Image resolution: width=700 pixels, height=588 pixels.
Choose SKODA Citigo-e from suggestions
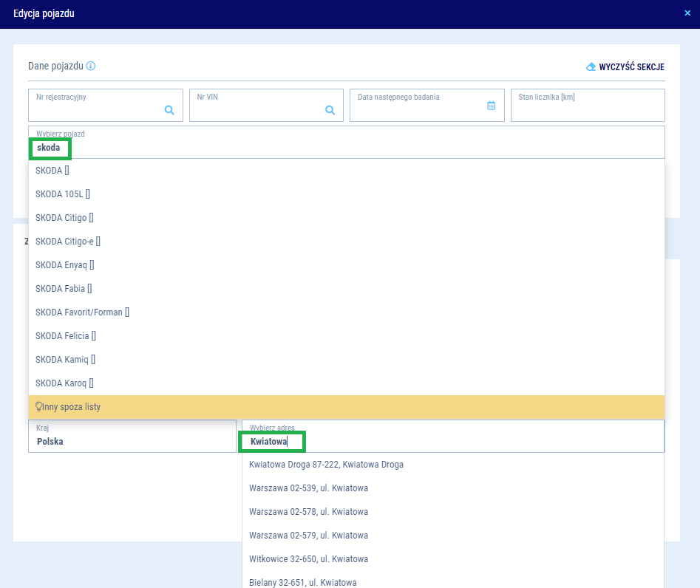point(68,242)
